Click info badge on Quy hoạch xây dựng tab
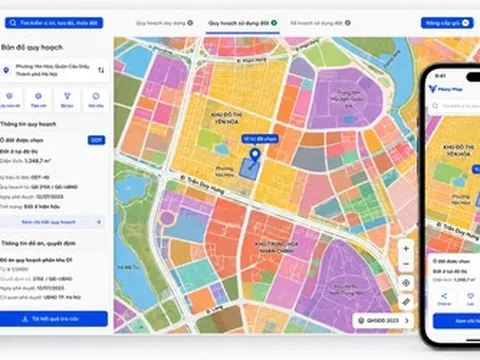 tap(190, 23)
